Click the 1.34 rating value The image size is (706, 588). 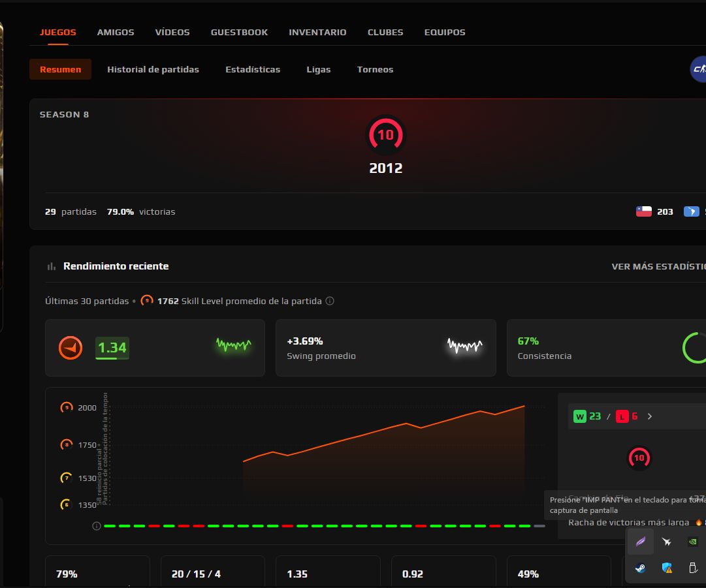click(x=112, y=347)
